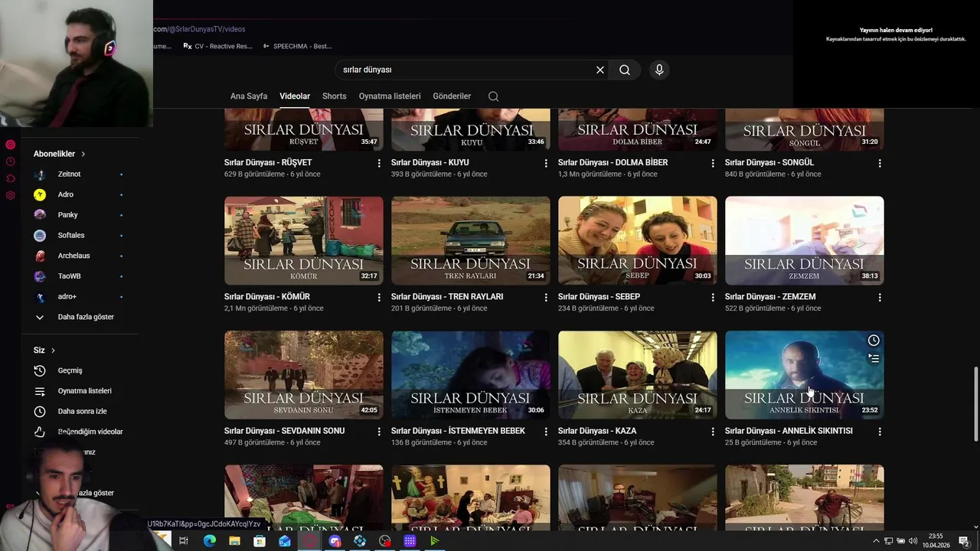
Task: Clear the search box with the X icon
Action: pos(600,70)
